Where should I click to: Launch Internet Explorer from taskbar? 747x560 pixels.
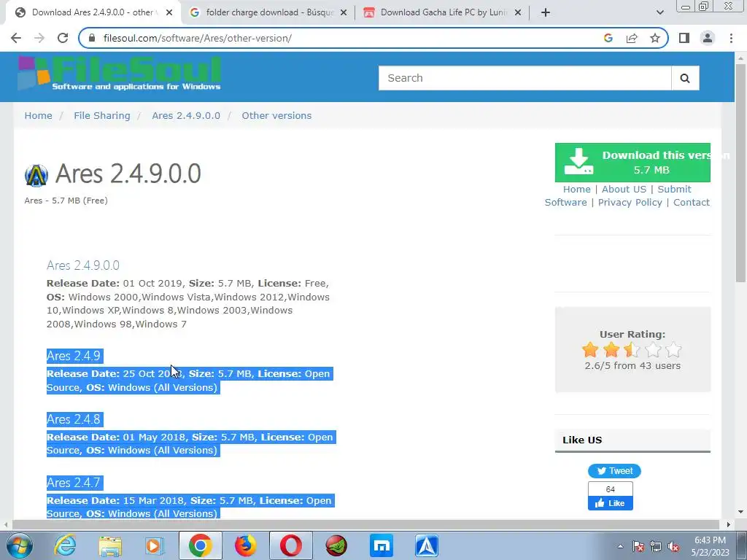tap(65, 545)
